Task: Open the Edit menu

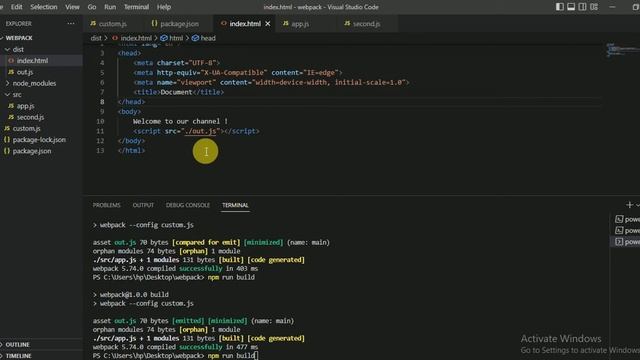Action: 16,7
